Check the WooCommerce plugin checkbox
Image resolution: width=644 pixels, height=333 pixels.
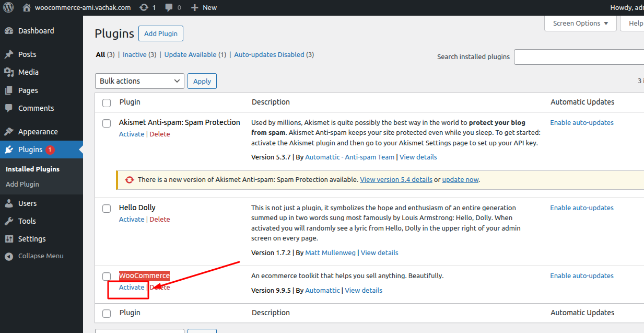click(x=107, y=276)
